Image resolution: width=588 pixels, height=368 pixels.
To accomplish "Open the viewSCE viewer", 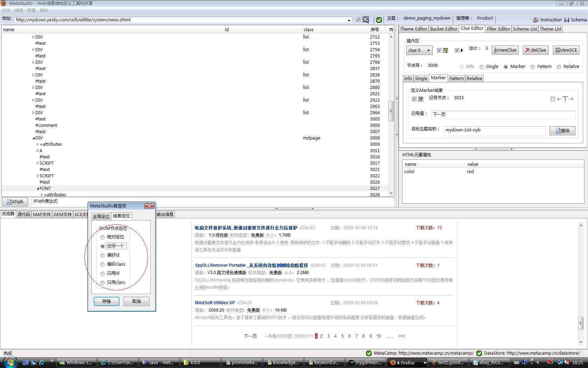I will [566, 50].
